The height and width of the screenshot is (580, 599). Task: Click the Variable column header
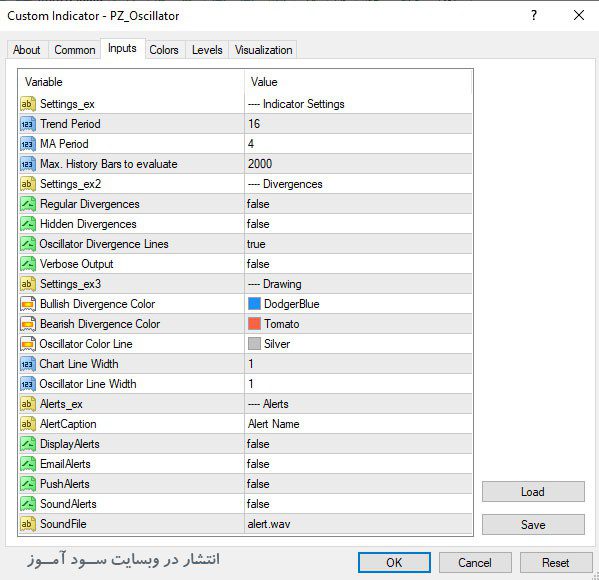click(131, 82)
